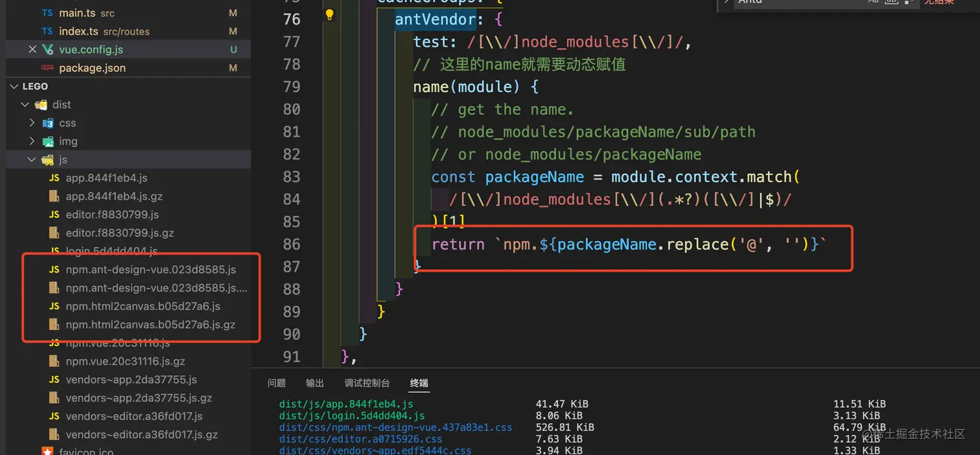The height and width of the screenshot is (455, 980).
Task: Click the JS icon of npm.html2canvas.b05d27a6.js
Action: (x=54, y=306)
